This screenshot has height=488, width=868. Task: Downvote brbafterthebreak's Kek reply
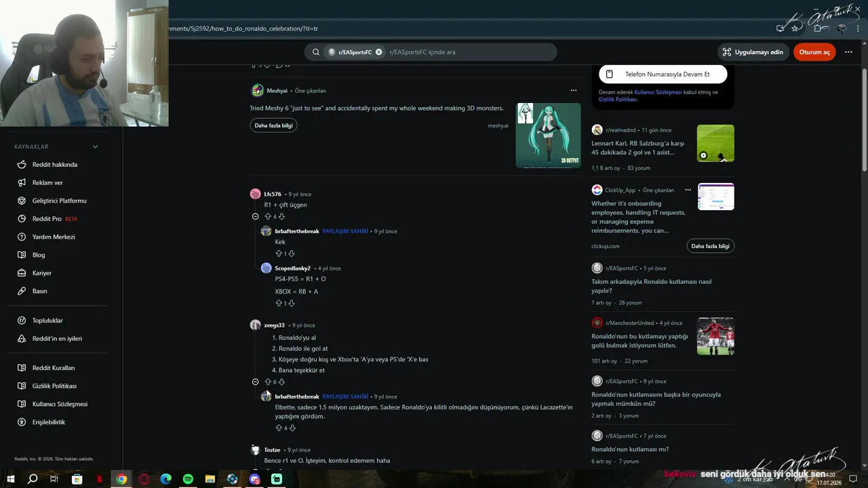coord(292,253)
